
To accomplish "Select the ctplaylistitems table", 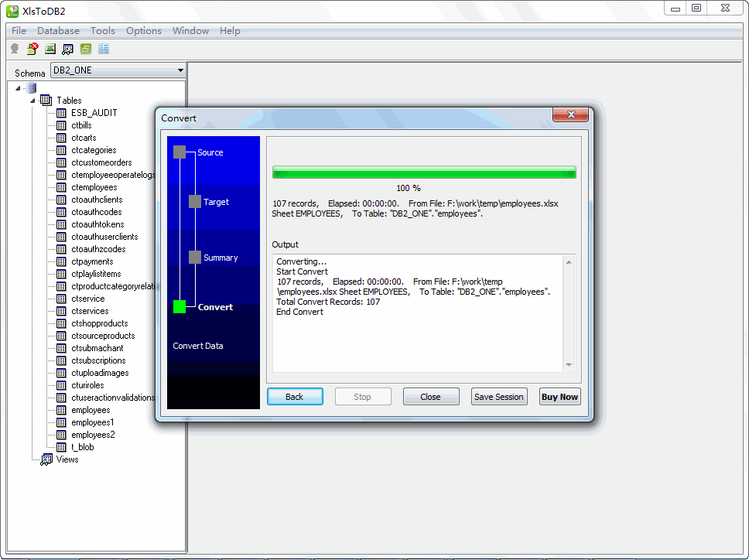I will pyautogui.click(x=96, y=274).
